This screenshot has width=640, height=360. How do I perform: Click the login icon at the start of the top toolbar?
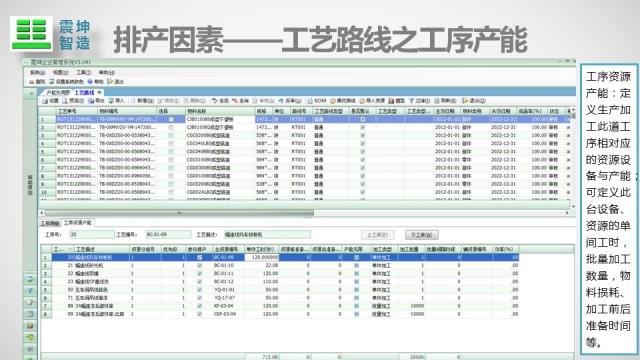point(32,82)
